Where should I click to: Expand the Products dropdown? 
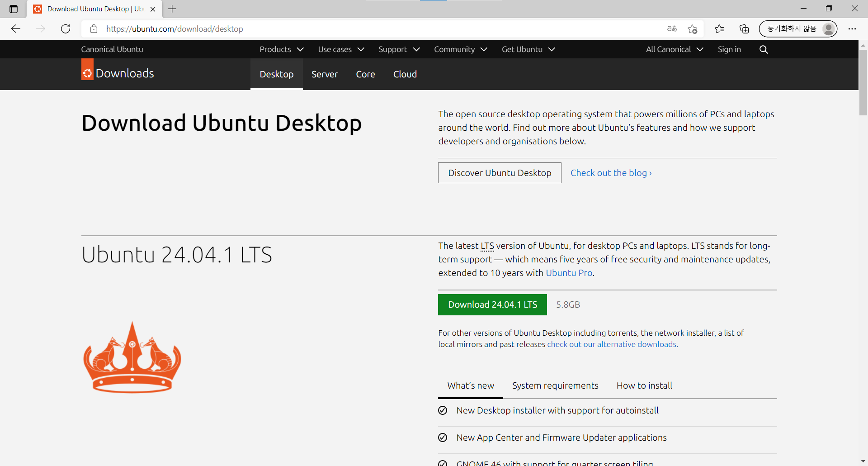[281, 49]
